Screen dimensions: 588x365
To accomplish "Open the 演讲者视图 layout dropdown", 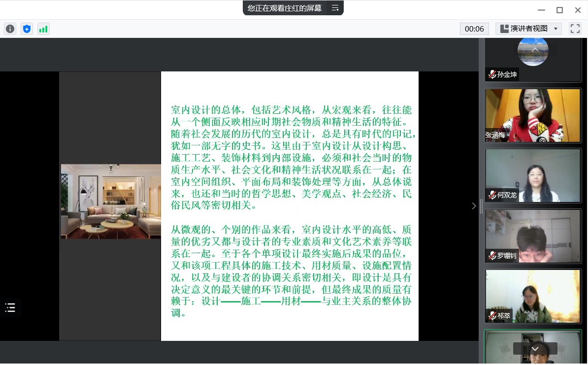I will (528, 29).
